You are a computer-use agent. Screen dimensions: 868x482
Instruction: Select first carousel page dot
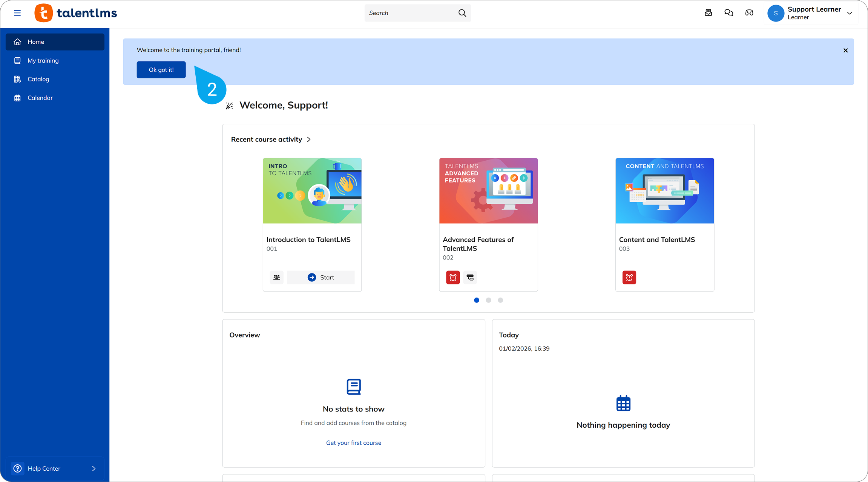coord(477,300)
